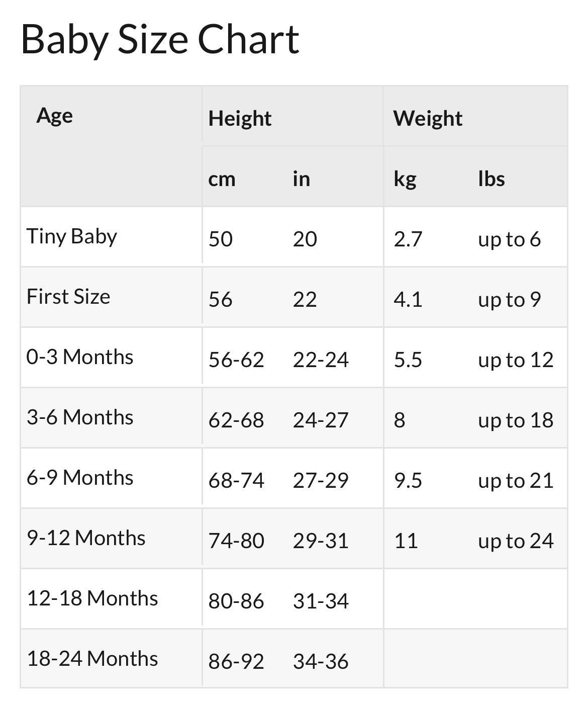Click the Baby Size Chart title
Viewport: 588px width, 701px height.
[x=160, y=40]
